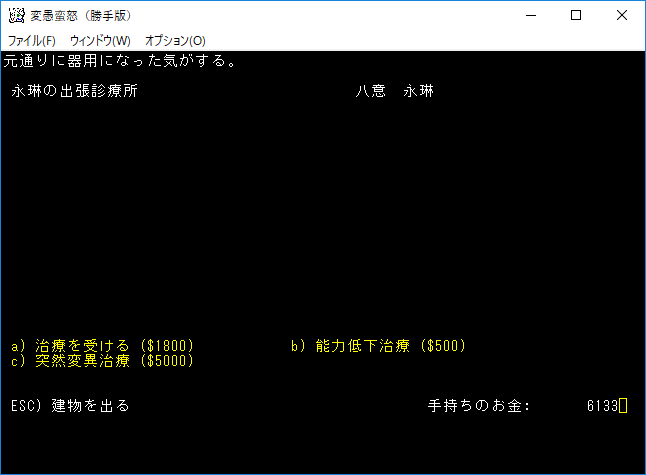Click the message 元通りに器用になった気がする。
Viewport: 646px width, 475px height.
click(120, 61)
